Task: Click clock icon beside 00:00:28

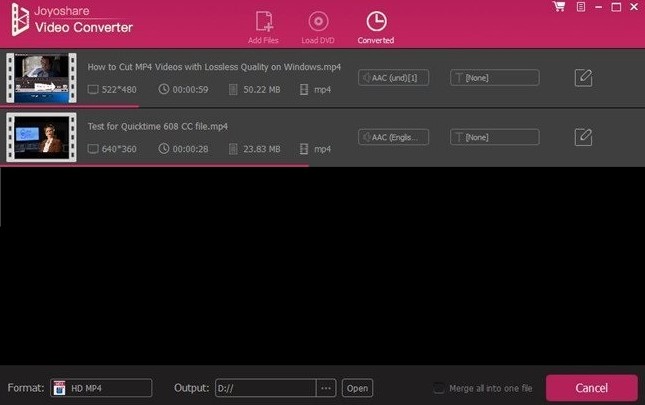Action: pos(164,148)
